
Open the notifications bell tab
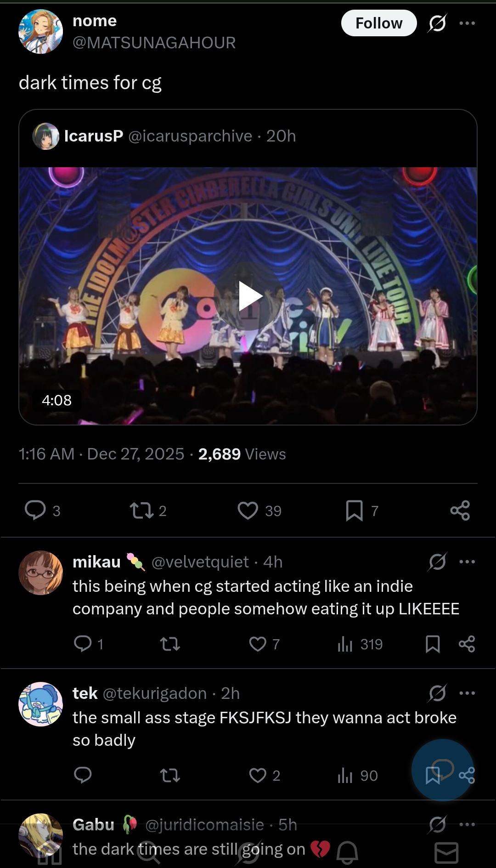click(347, 853)
